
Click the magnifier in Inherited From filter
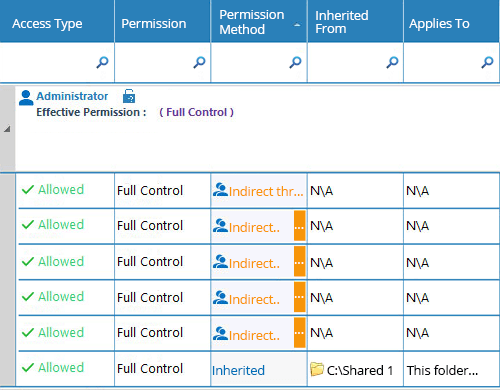[392, 62]
